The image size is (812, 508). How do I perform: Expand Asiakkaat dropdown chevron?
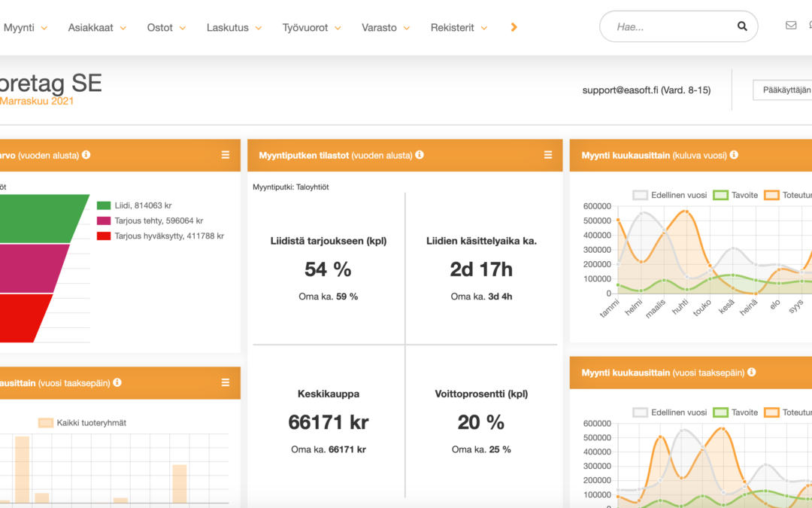click(123, 28)
